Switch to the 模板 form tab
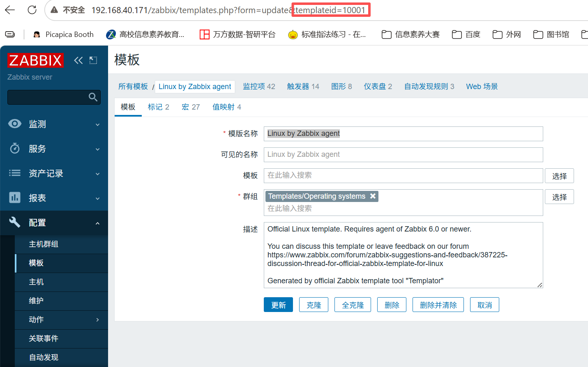The height and width of the screenshot is (367, 588). pyautogui.click(x=128, y=107)
